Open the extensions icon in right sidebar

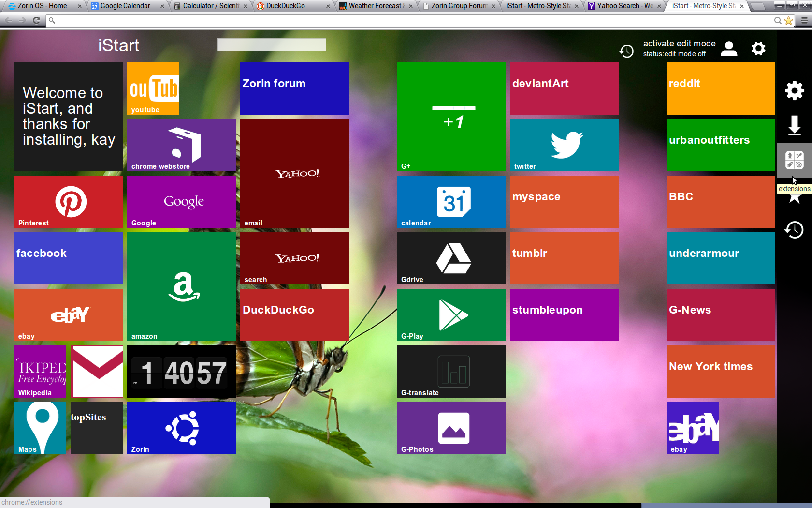tap(794, 160)
